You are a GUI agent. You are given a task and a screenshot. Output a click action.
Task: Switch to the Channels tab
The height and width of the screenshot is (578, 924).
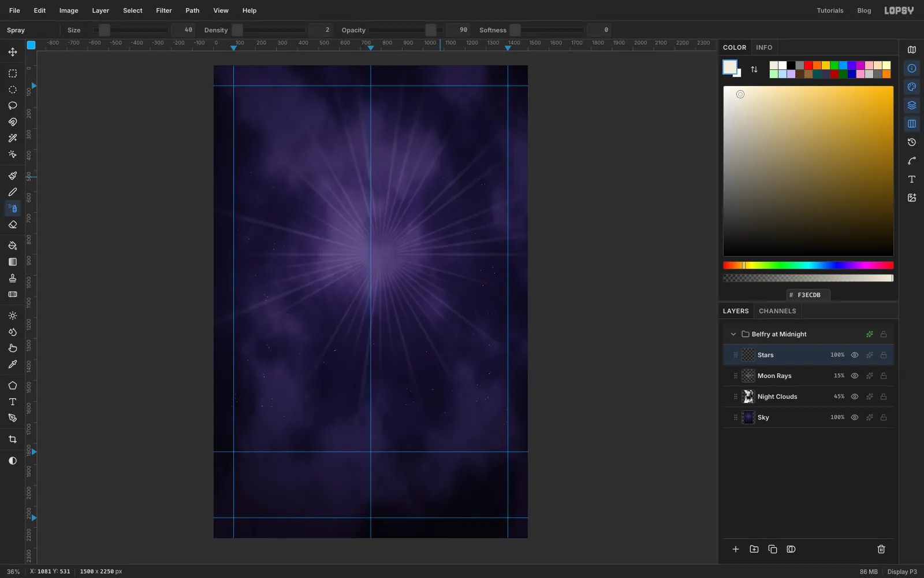777,311
